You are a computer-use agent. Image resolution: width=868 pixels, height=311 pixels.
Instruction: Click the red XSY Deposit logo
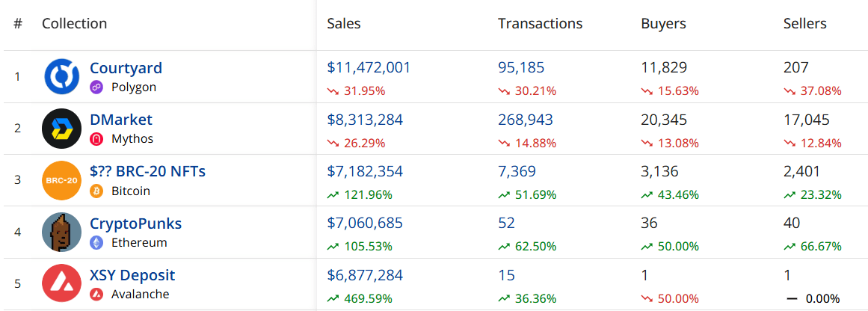(x=61, y=283)
